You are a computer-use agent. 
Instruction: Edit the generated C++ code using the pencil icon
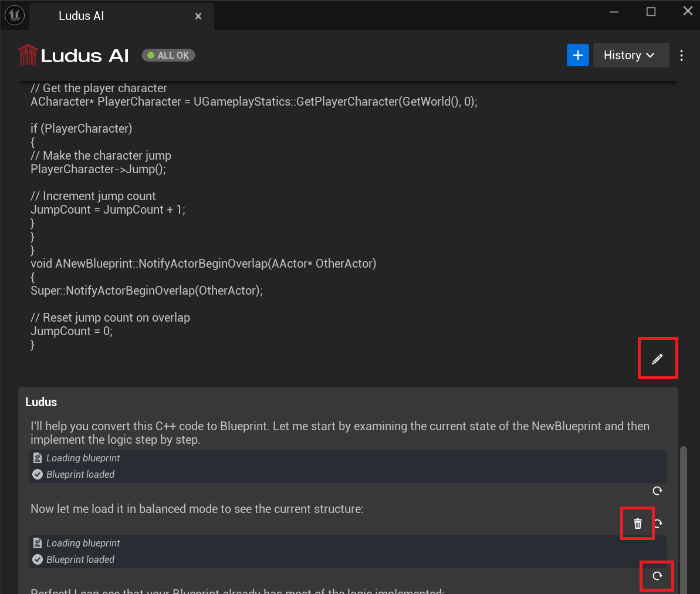pyautogui.click(x=657, y=358)
